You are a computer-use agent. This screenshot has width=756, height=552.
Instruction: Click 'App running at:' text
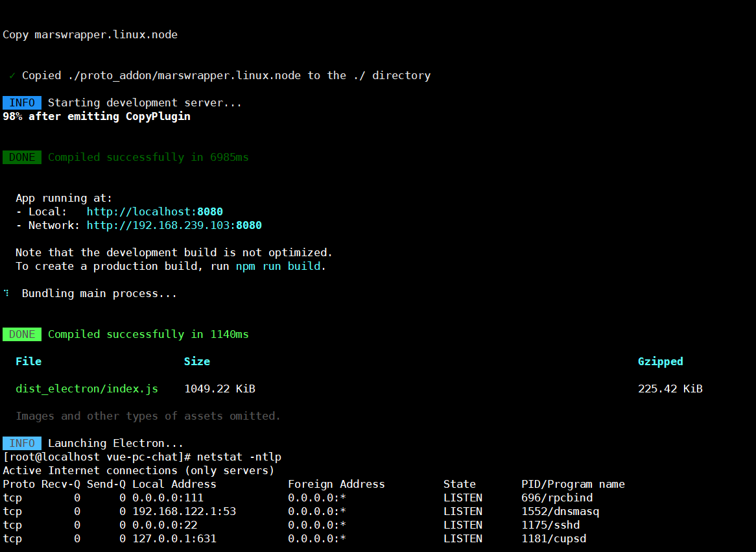pyautogui.click(x=64, y=198)
